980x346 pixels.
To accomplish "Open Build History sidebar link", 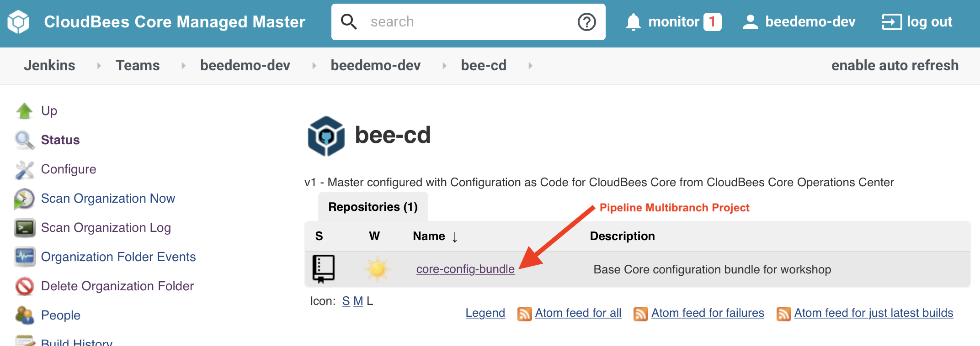I will pos(77,342).
